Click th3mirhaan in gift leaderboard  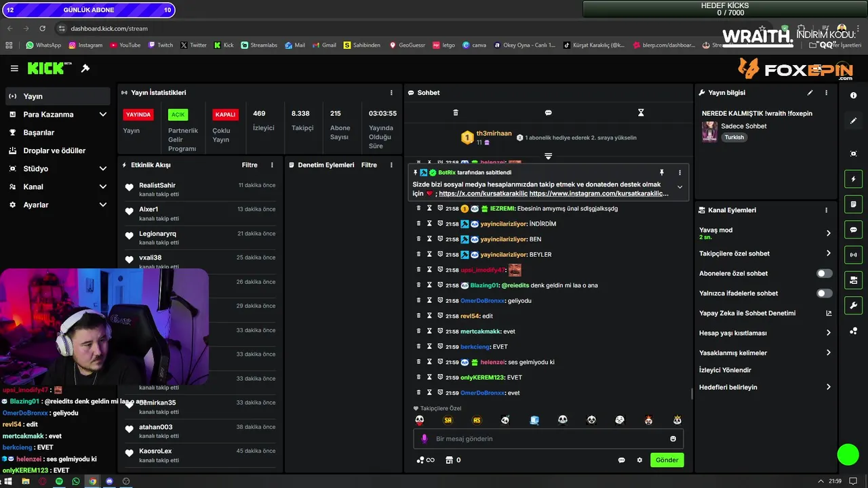tap(494, 134)
